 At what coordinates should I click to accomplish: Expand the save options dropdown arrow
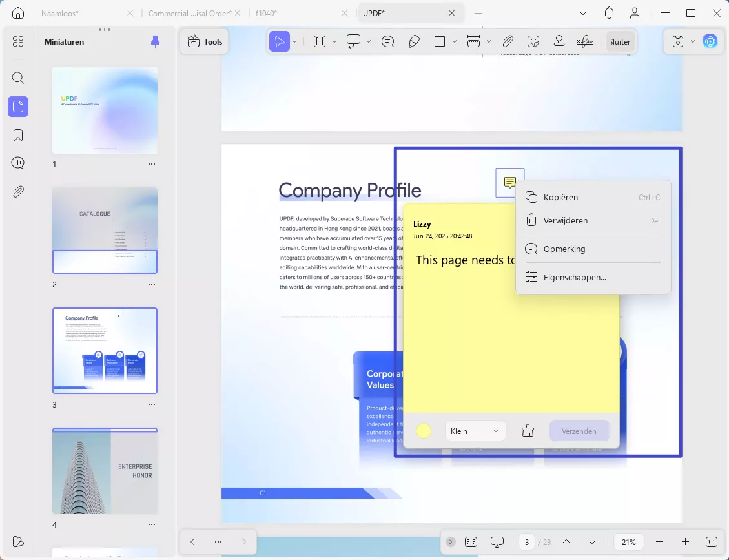click(x=693, y=41)
